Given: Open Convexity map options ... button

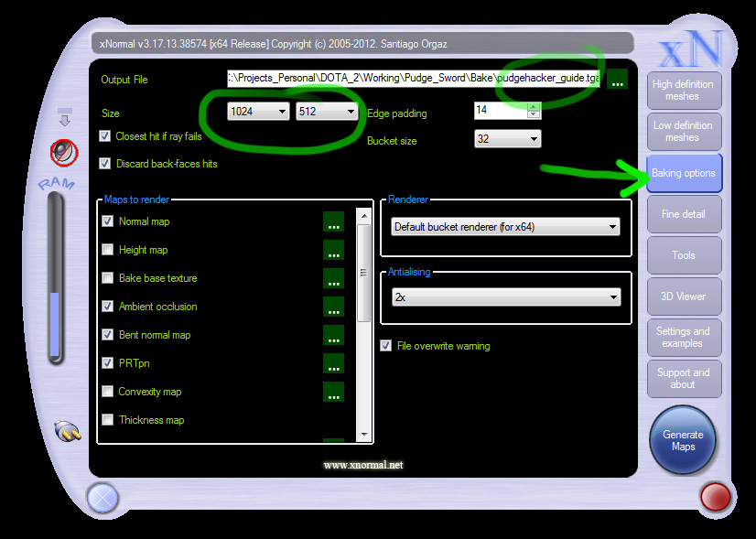Looking at the screenshot, I should coord(333,392).
